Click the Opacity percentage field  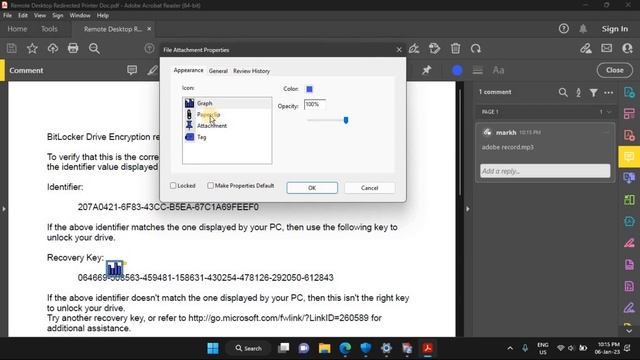315,104
